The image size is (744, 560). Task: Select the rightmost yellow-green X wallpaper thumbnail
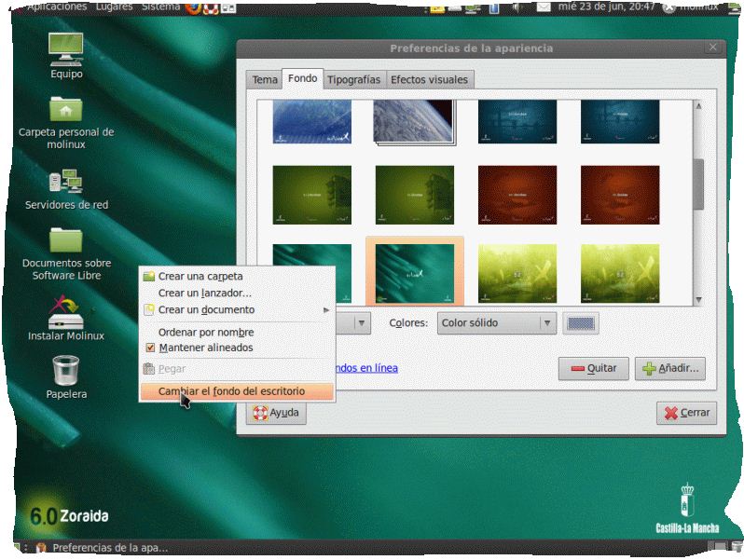(620, 273)
